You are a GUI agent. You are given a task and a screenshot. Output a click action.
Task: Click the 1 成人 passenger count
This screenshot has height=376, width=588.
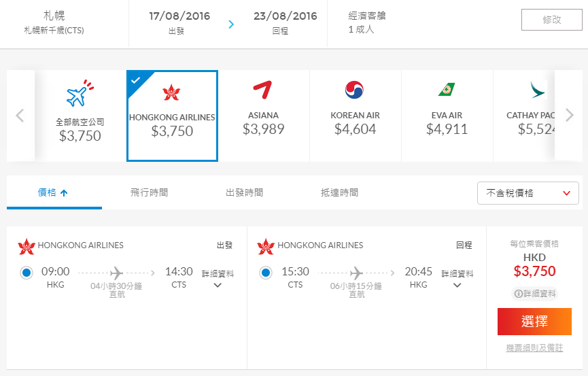361,29
